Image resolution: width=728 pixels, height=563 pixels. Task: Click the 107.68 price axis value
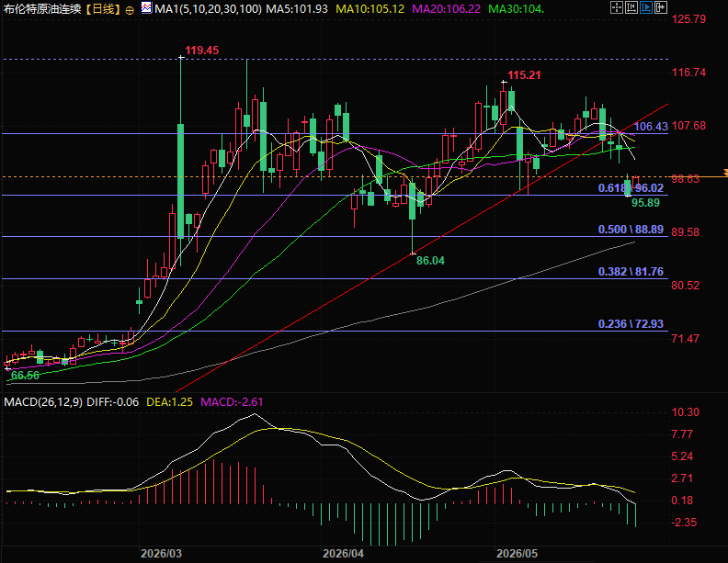tap(688, 126)
